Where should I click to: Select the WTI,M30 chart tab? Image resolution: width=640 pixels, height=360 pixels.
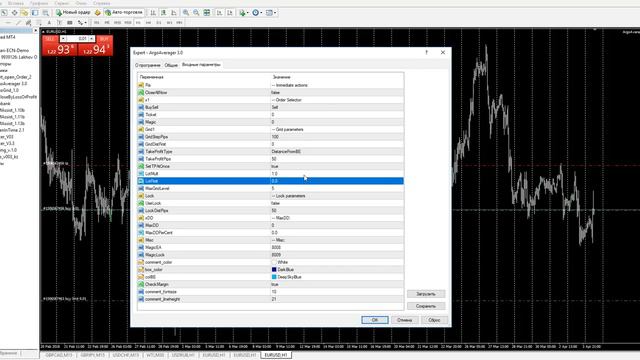pyautogui.click(x=155, y=355)
